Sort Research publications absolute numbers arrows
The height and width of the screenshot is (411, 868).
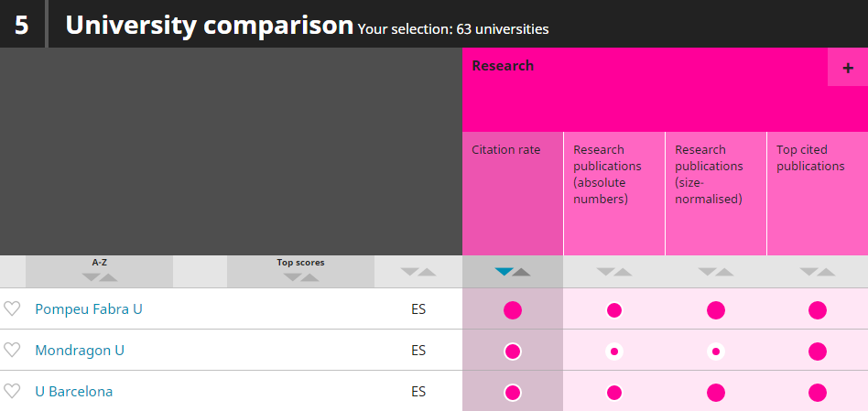[613, 272]
